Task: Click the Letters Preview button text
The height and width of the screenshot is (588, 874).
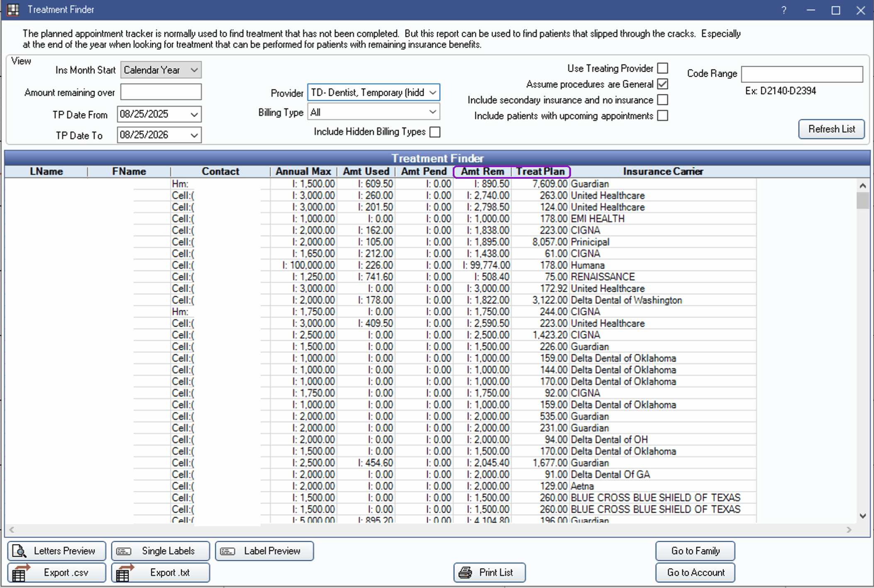Action: coord(64,551)
